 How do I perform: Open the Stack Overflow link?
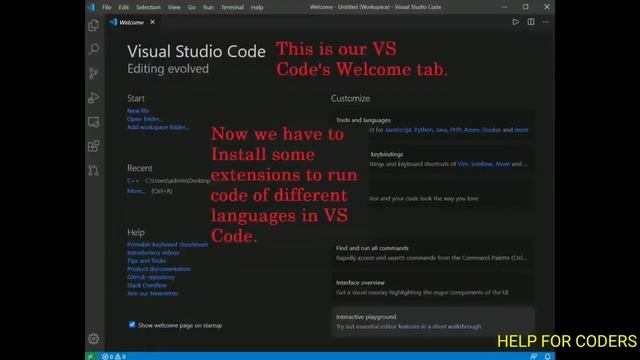[x=147, y=285]
